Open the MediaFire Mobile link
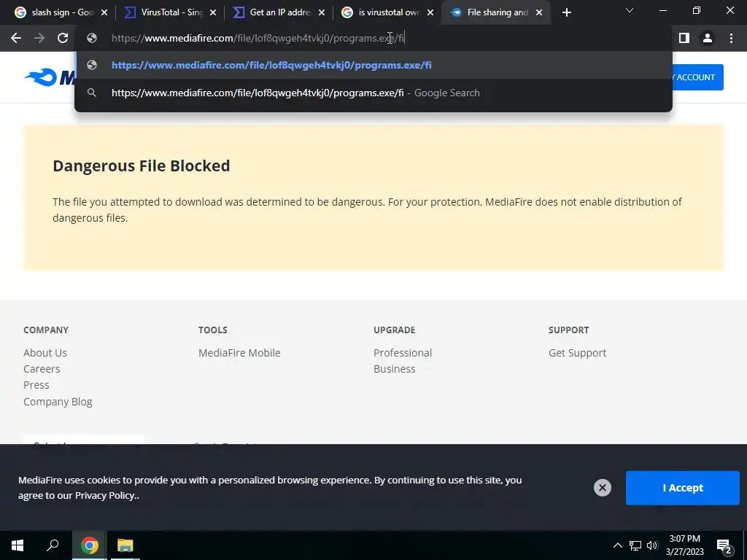The height and width of the screenshot is (560, 747). pyautogui.click(x=239, y=353)
